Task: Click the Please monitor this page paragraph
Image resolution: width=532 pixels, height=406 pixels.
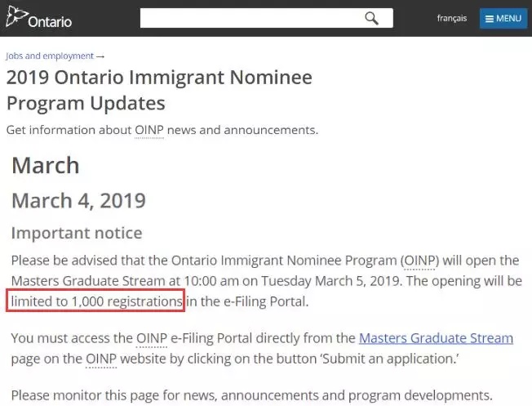Action: click(252, 395)
